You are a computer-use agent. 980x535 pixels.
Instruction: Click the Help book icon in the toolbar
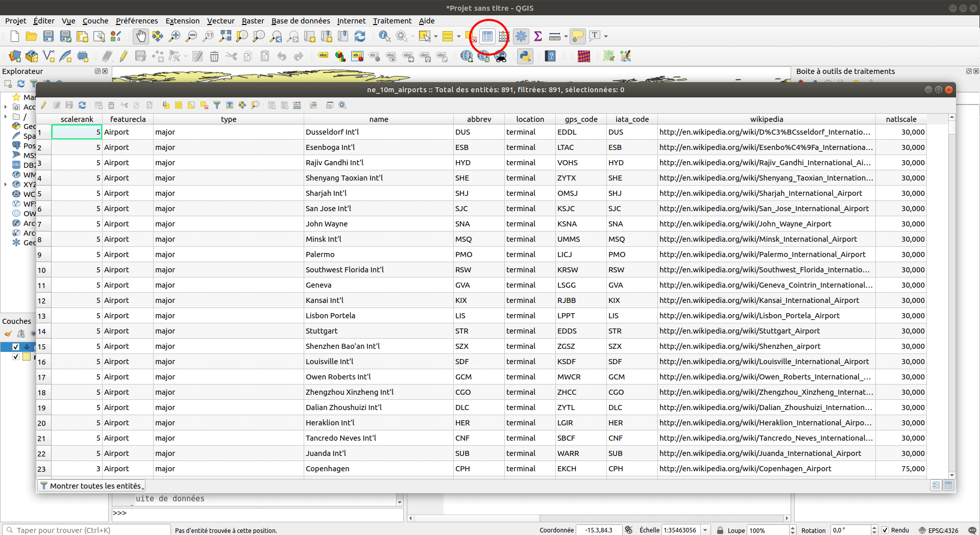coord(550,56)
